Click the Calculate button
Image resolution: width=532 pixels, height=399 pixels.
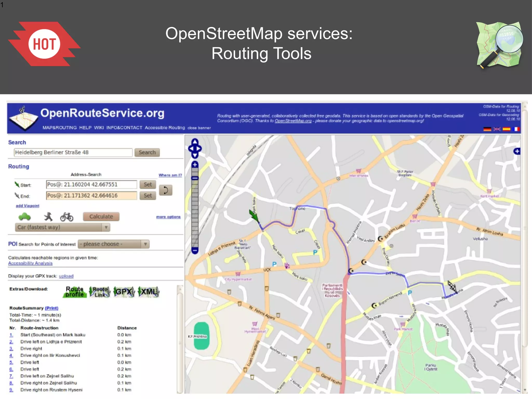click(101, 217)
